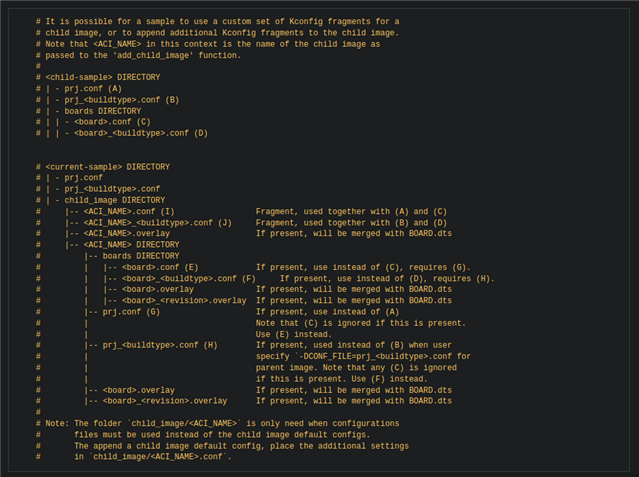Click '<ACI_NAME>_<buildtype>.conf (J)' tree entry
The height and width of the screenshot is (477, 639).
[157, 223]
